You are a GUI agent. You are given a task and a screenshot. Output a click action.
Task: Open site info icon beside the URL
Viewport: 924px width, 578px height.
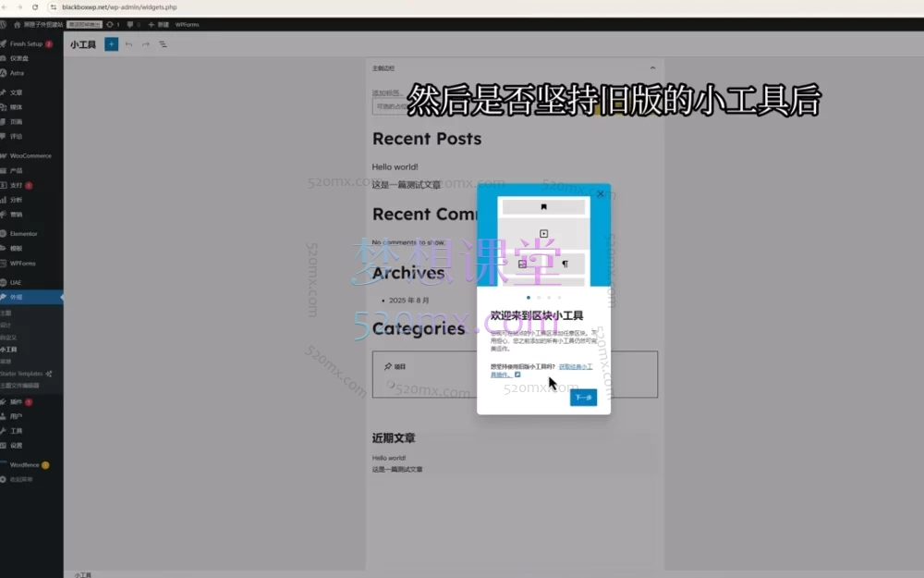[54, 7]
